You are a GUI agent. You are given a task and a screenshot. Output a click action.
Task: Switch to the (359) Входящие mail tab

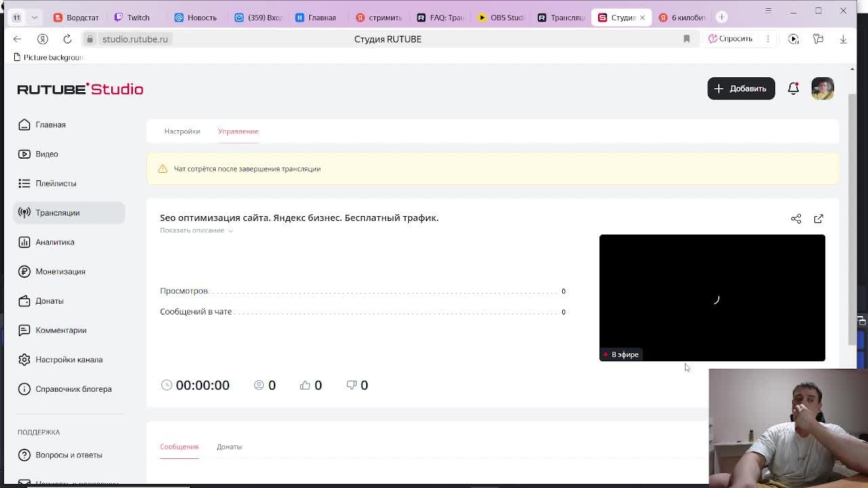pyautogui.click(x=258, y=17)
